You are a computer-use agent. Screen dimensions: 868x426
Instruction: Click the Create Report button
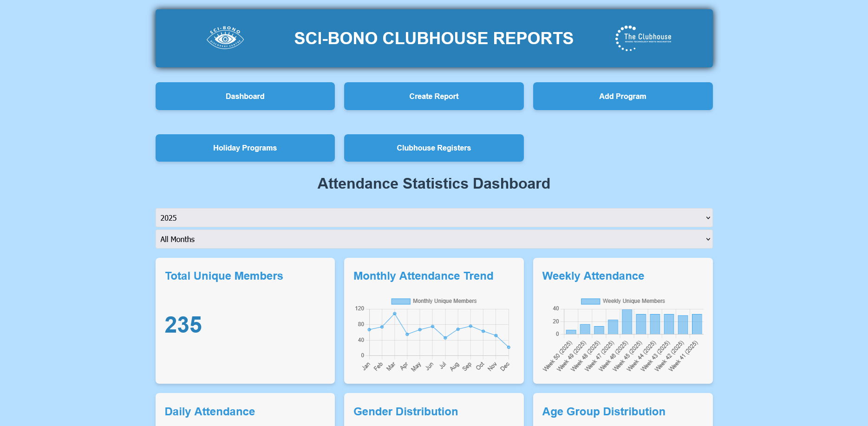coord(433,96)
